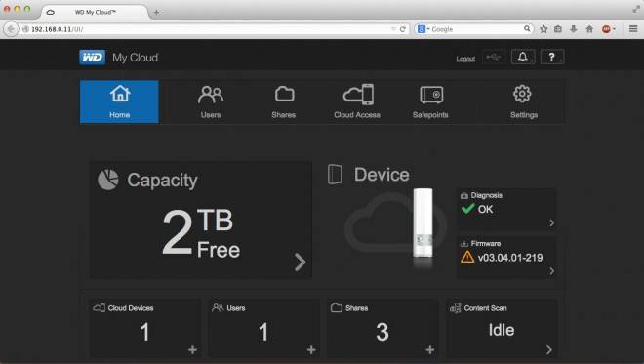Click the WD logo
The width and height of the screenshot is (644, 364).
pos(92,58)
